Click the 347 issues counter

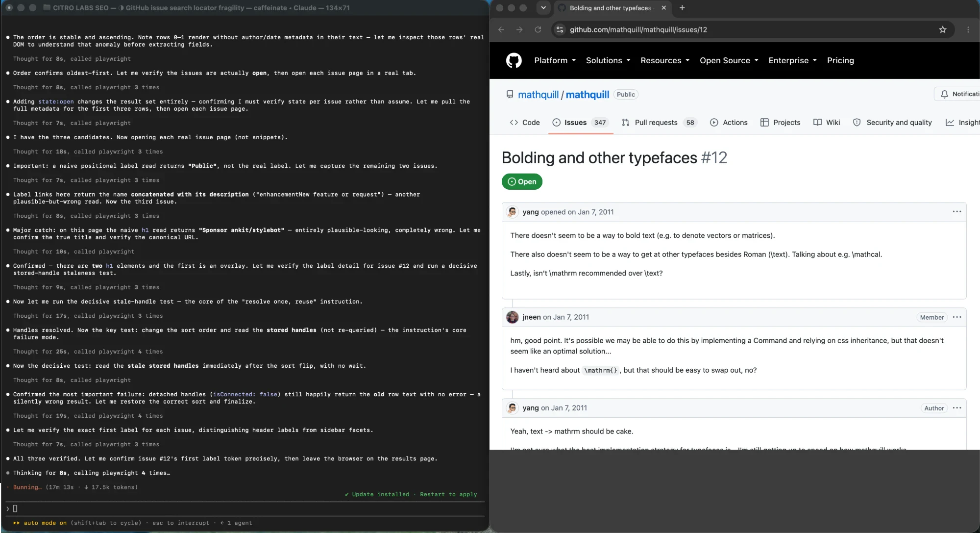[x=600, y=123]
